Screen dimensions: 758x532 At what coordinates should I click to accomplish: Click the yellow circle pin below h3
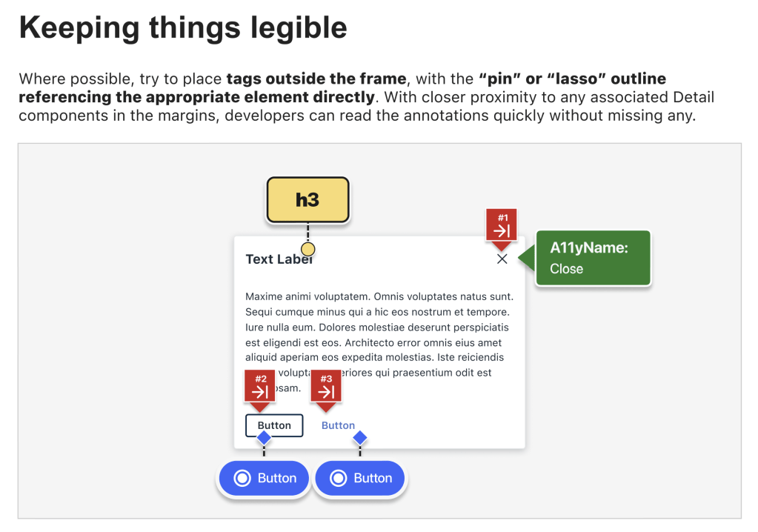click(308, 249)
